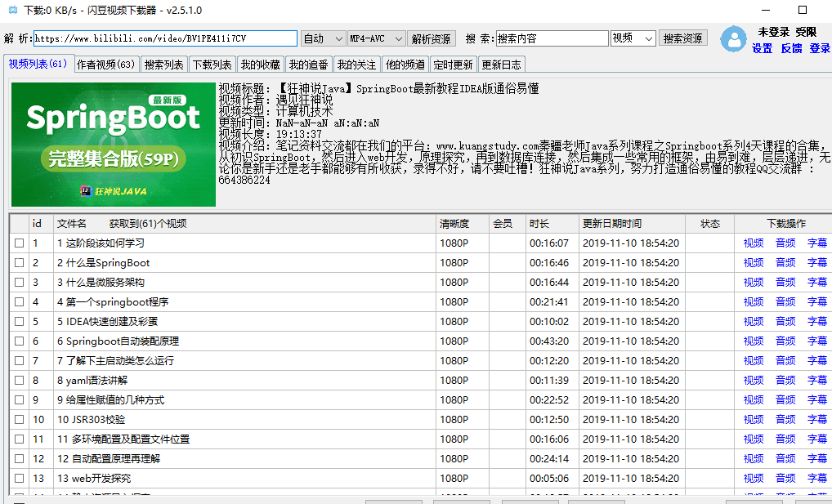832x504 pixels.
Task: Click the 登录 link
Action: click(x=818, y=49)
